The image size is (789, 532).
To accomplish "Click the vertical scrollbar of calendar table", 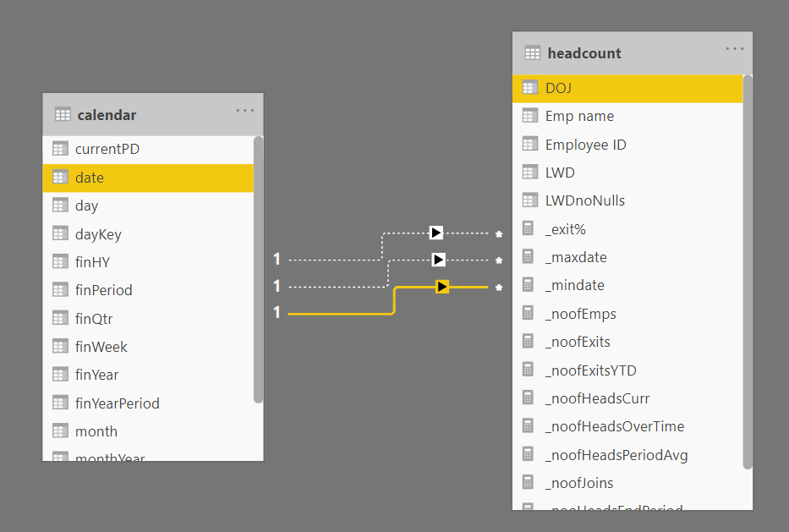I will pos(258,270).
